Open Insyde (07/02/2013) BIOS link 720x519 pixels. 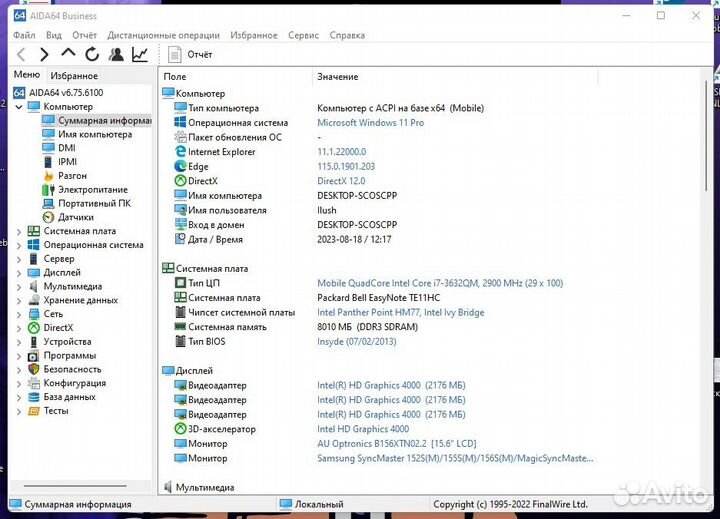[x=356, y=342]
